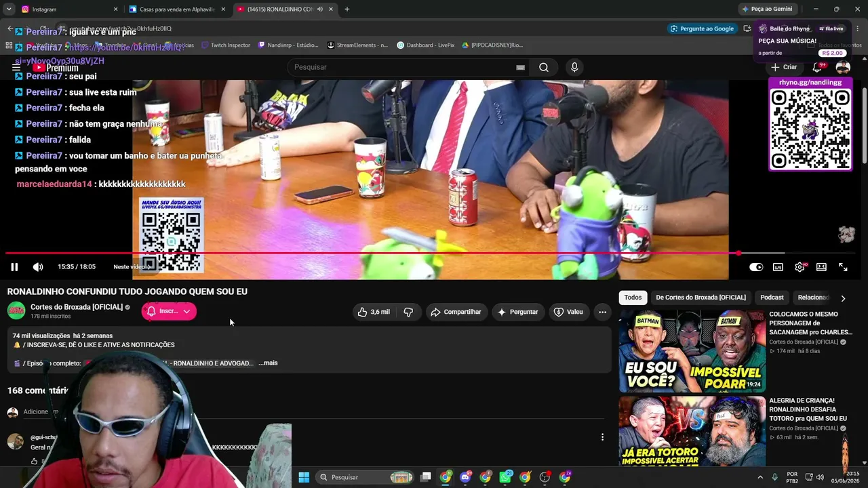Select the Podcast filter chip
868x488 pixels.
[x=772, y=298]
